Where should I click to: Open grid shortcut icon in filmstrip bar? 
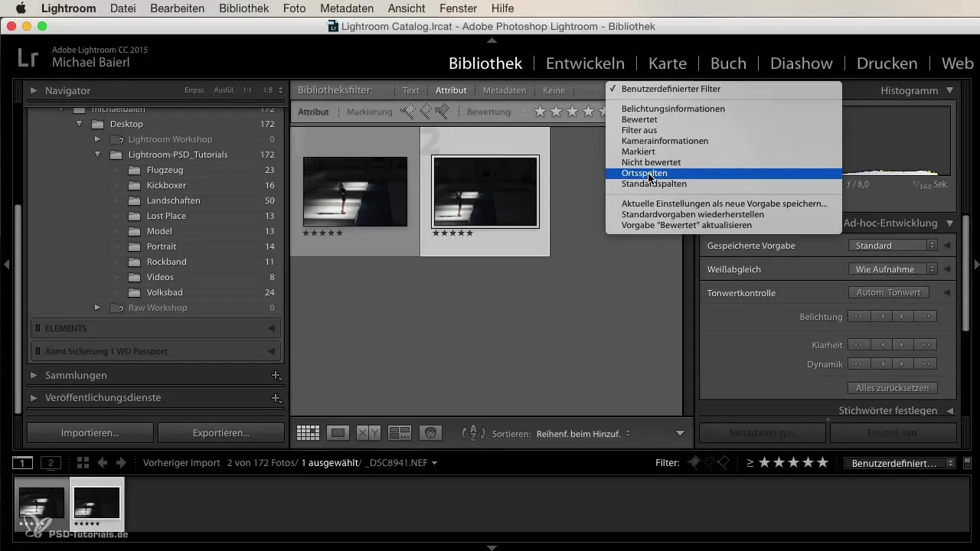(x=83, y=463)
